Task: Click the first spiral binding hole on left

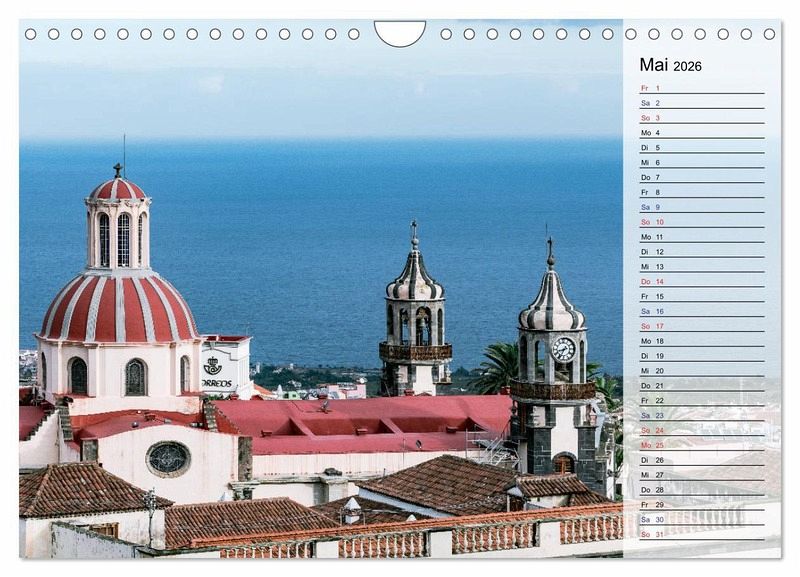Action: click(30, 34)
